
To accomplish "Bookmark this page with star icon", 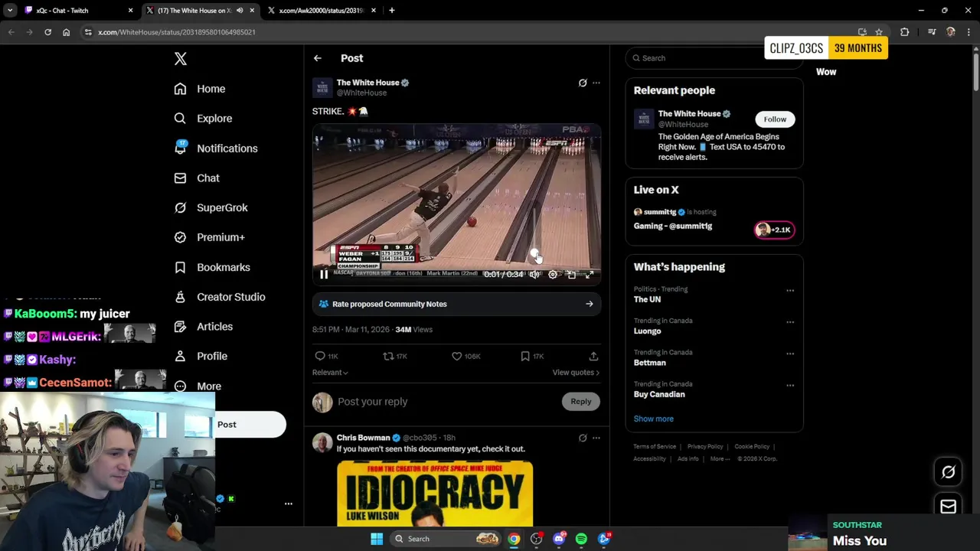I will click(x=879, y=32).
